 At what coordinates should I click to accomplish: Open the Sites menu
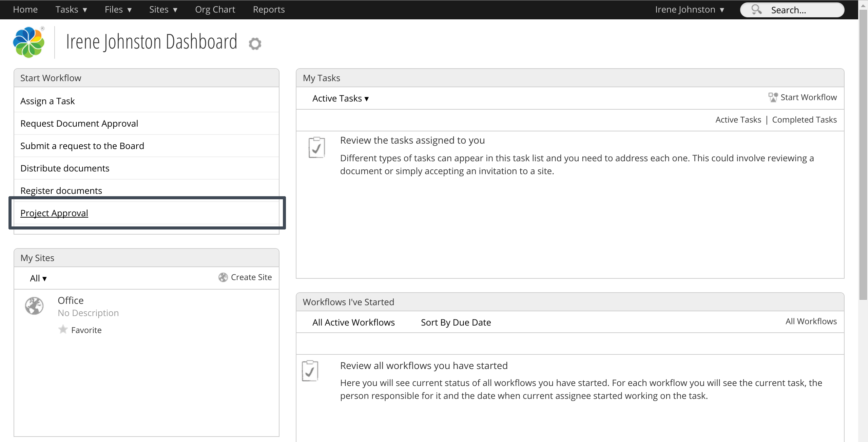click(163, 10)
